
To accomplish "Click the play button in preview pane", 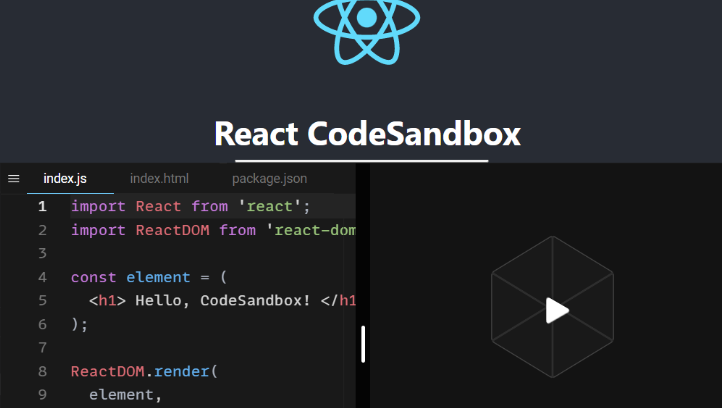I will pyautogui.click(x=556, y=310).
